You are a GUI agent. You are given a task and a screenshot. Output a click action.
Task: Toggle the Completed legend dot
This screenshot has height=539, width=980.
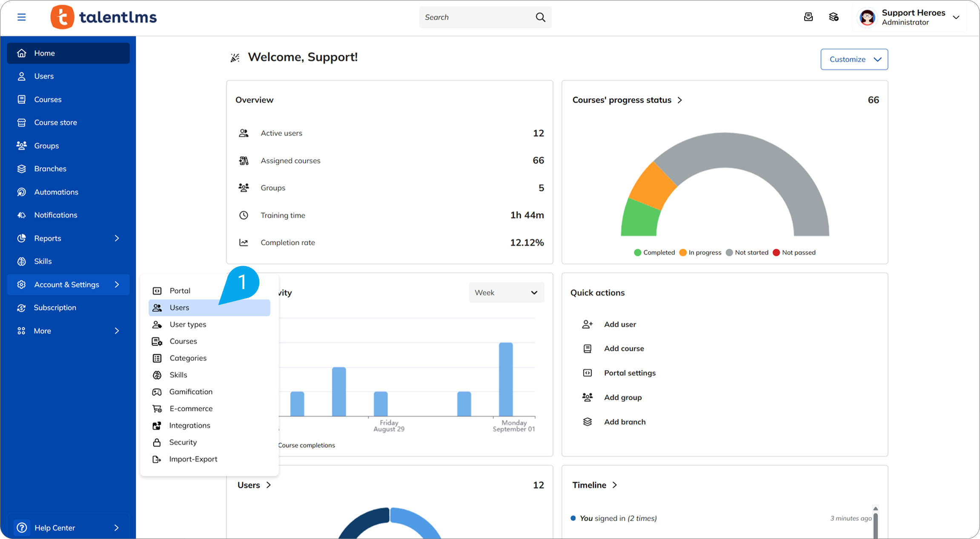(637, 252)
